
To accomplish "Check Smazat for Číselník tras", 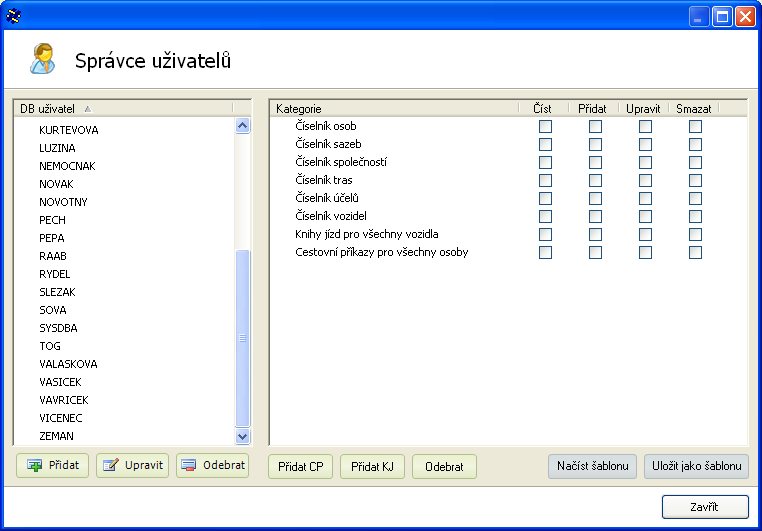I will 695,180.
